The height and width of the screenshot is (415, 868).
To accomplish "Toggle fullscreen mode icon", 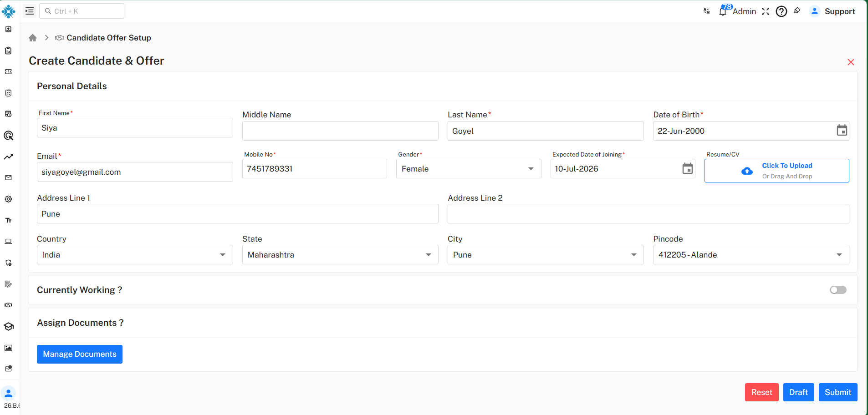I will (x=766, y=11).
